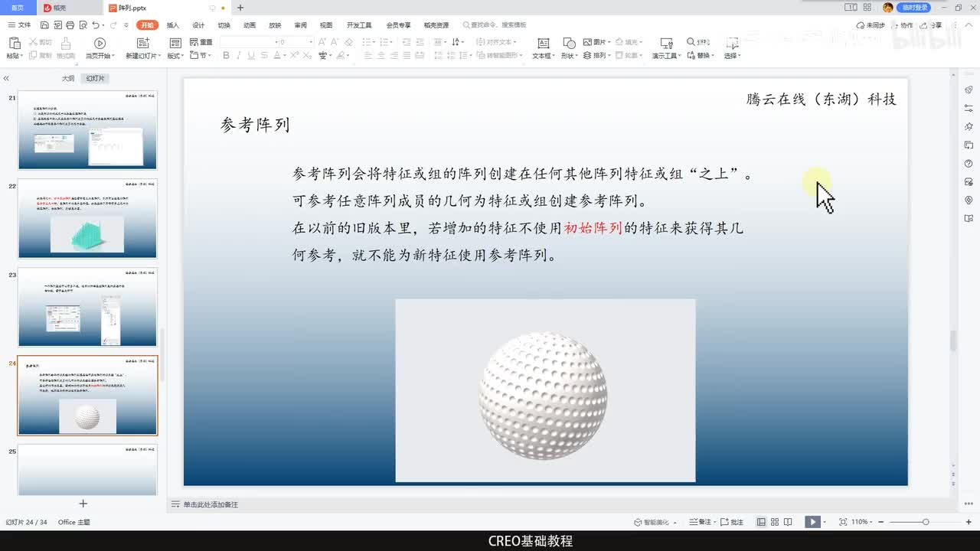Open the Smart Beautify (智能美化) dropdown
The height and width of the screenshot is (551, 980).
675,522
